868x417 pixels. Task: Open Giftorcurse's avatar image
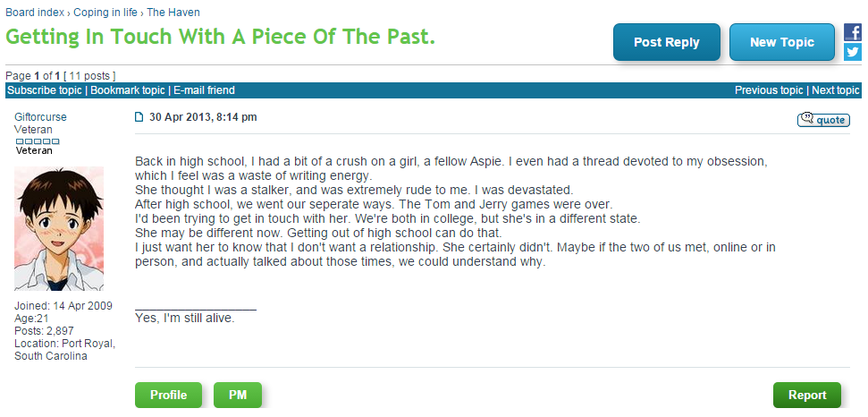59,228
